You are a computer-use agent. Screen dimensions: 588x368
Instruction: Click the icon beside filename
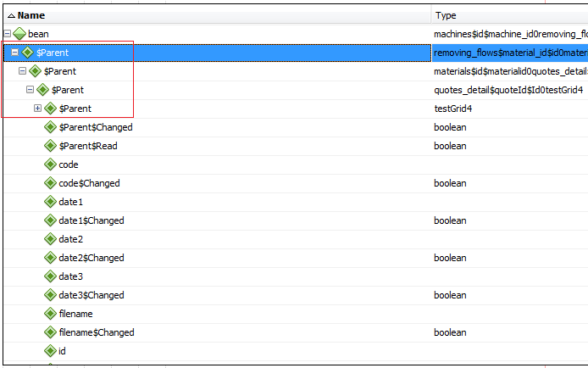click(x=50, y=314)
